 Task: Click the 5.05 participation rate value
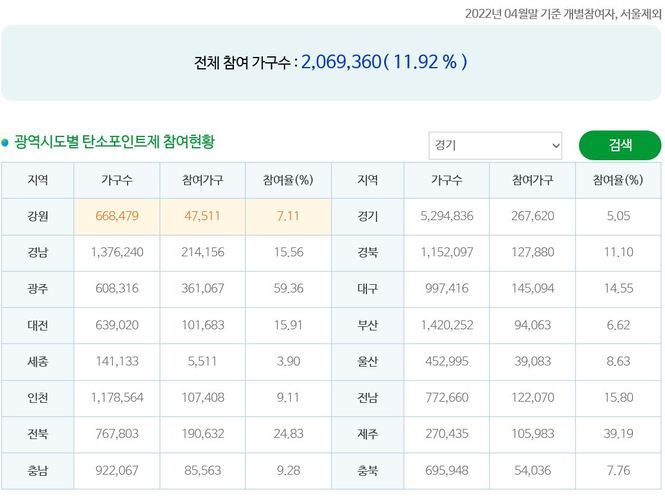pyautogui.click(x=618, y=216)
